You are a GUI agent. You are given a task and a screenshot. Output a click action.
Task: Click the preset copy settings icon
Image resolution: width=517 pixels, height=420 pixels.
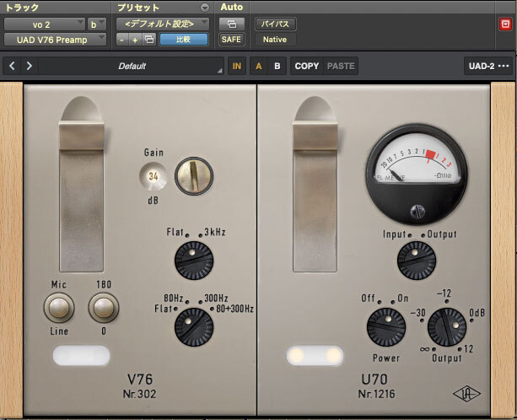tap(149, 40)
